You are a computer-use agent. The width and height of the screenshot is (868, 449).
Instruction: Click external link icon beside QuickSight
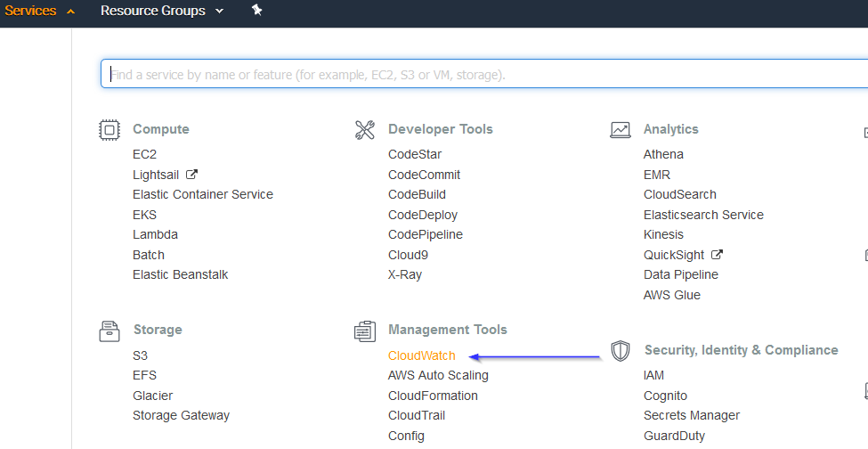click(x=717, y=255)
